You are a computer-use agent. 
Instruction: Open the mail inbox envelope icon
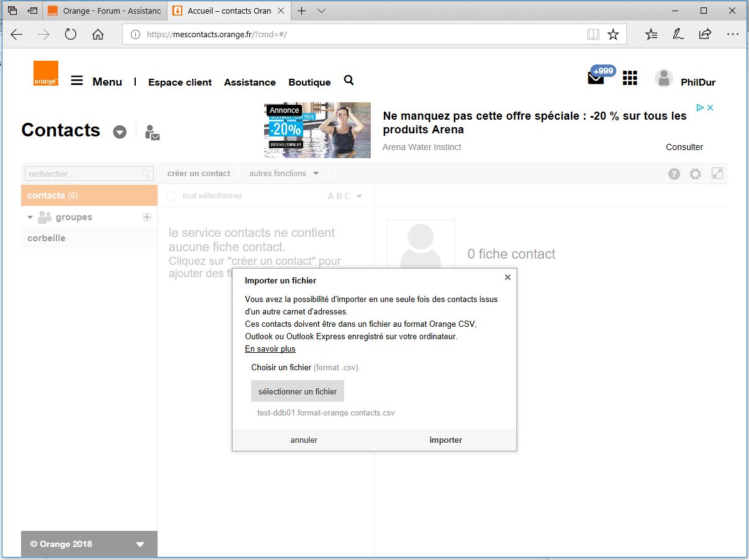pos(595,79)
